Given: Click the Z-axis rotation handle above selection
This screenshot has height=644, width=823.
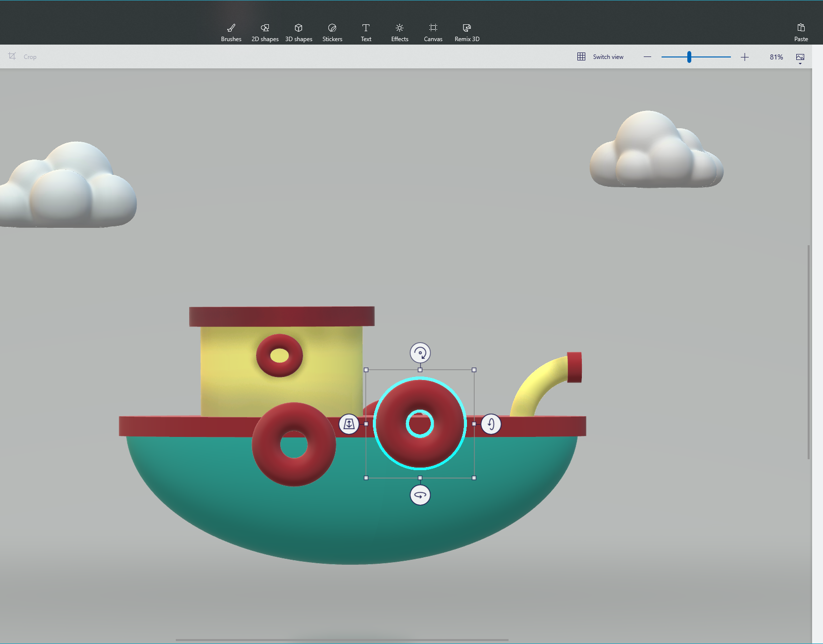Looking at the screenshot, I should click(420, 353).
